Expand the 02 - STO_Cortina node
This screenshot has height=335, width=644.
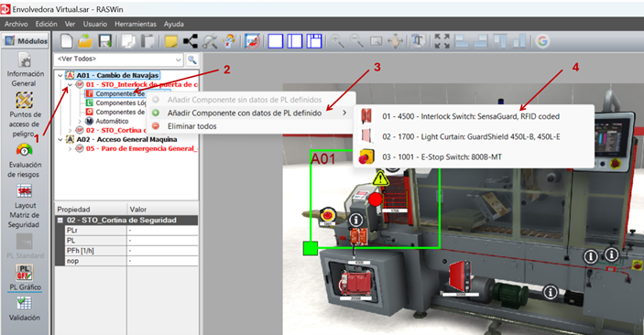(70, 131)
